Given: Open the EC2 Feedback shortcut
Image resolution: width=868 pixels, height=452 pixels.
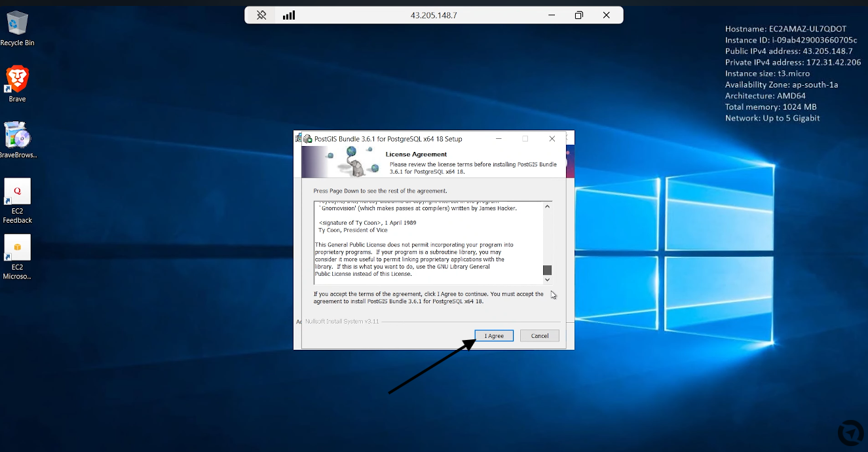Looking at the screenshot, I should (17, 200).
